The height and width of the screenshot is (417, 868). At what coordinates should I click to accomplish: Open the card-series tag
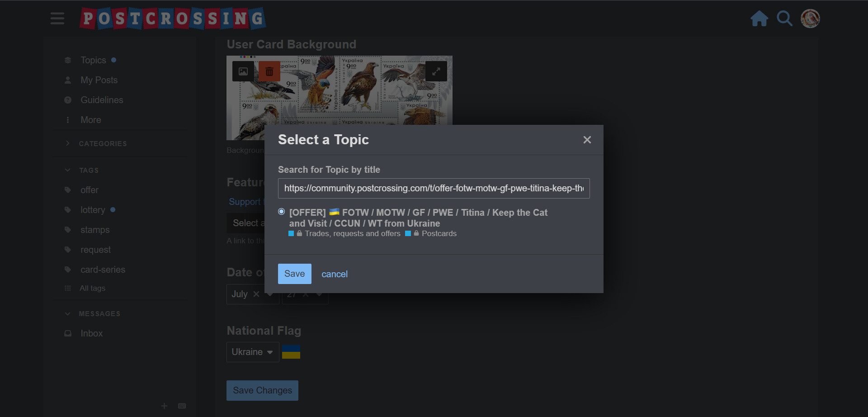(103, 270)
